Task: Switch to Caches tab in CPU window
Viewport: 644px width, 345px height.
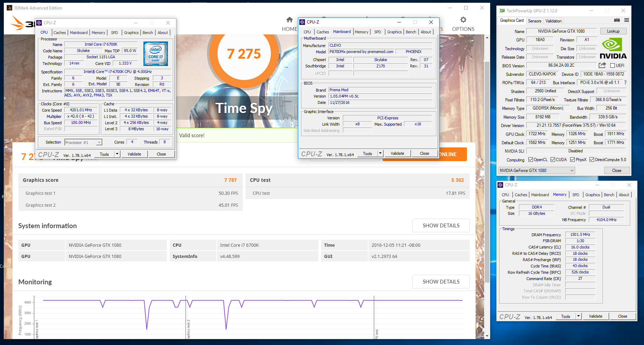Action: click(x=60, y=33)
